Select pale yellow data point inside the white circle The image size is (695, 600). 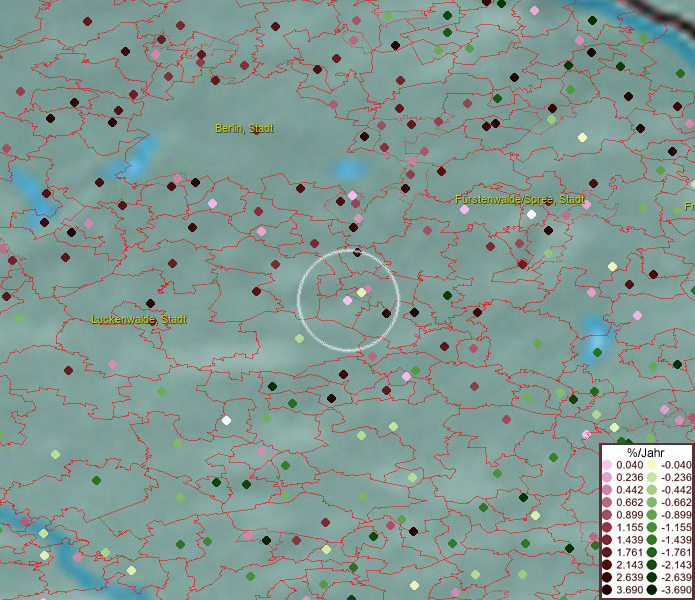point(361,292)
